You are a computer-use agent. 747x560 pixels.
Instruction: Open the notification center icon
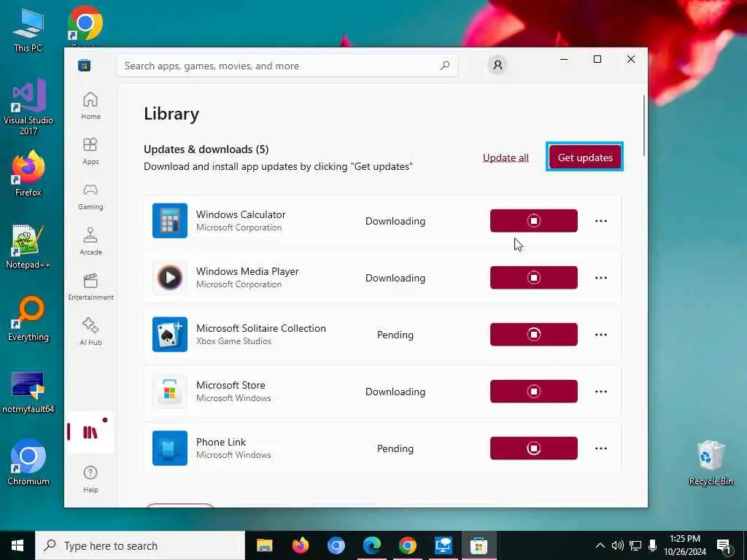(x=724, y=545)
